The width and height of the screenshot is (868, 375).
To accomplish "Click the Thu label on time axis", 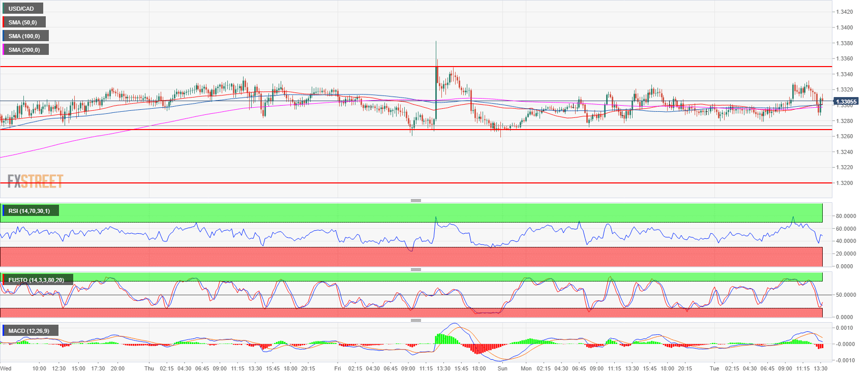I will point(149,368).
